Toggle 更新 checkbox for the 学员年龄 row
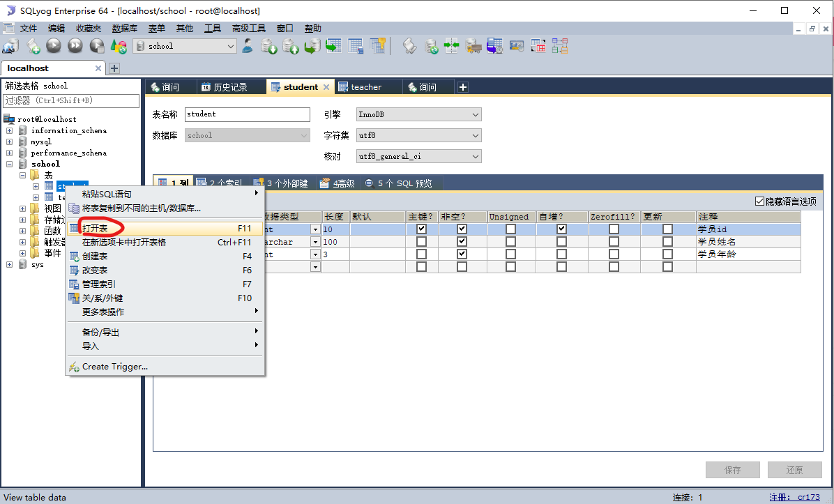 point(667,254)
